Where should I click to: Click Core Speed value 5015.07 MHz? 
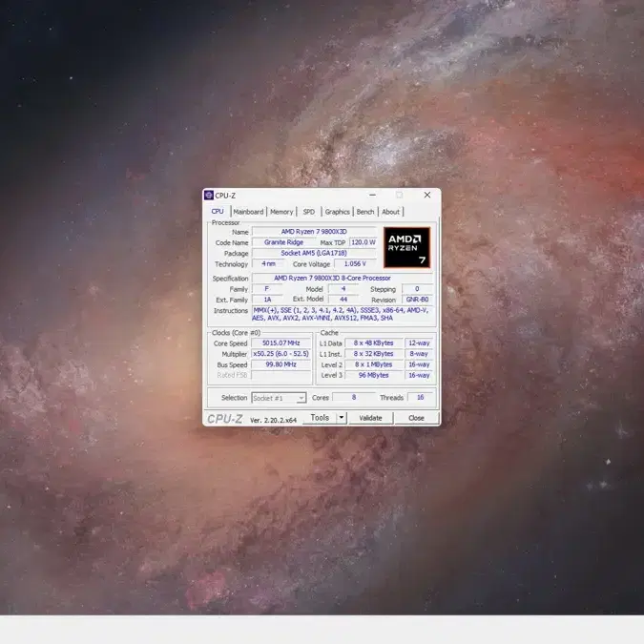(x=280, y=343)
